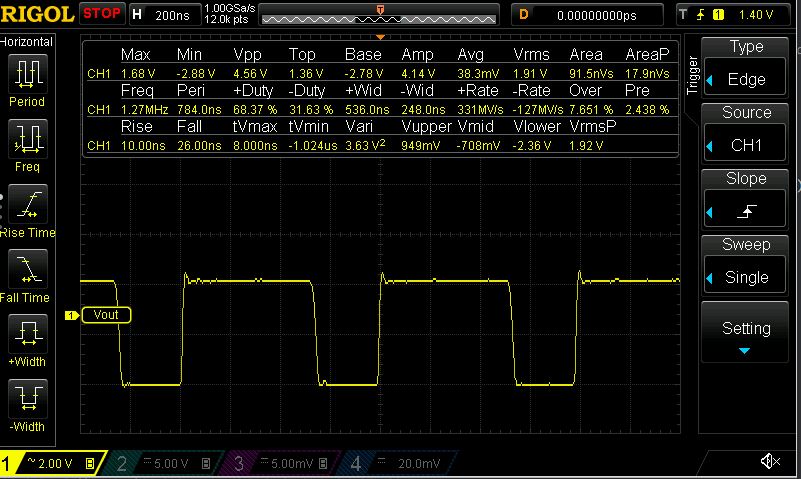
Task: Click the VrmsP value 1.92 V
Action: click(586, 146)
